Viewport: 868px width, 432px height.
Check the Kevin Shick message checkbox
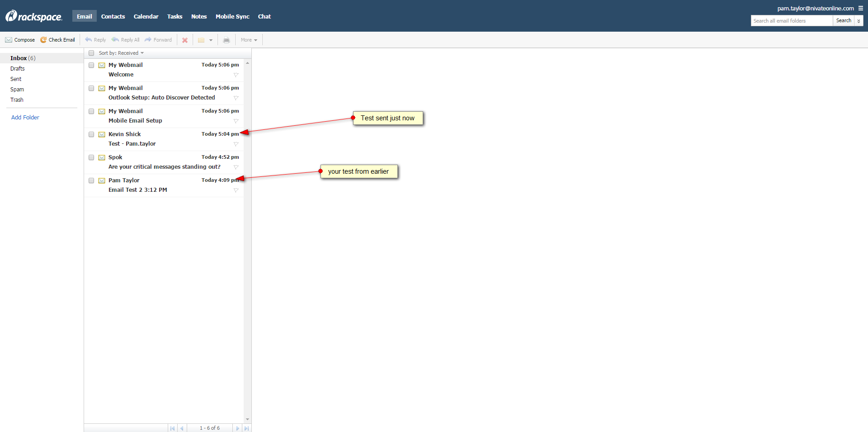[x=91, y=134]
